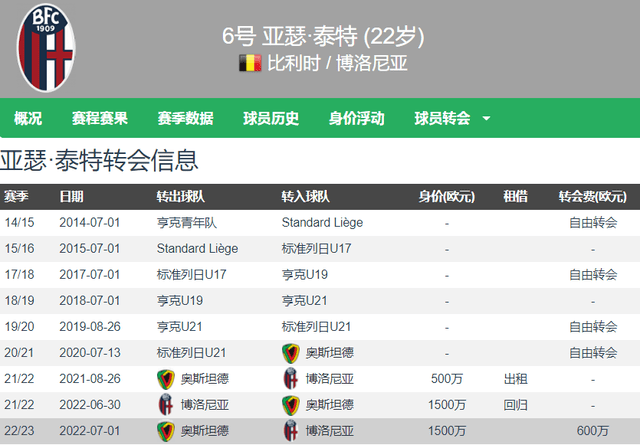Click the 转会费(欧元) column header
This screenshot has width=640, height=445.
(593, 197)
